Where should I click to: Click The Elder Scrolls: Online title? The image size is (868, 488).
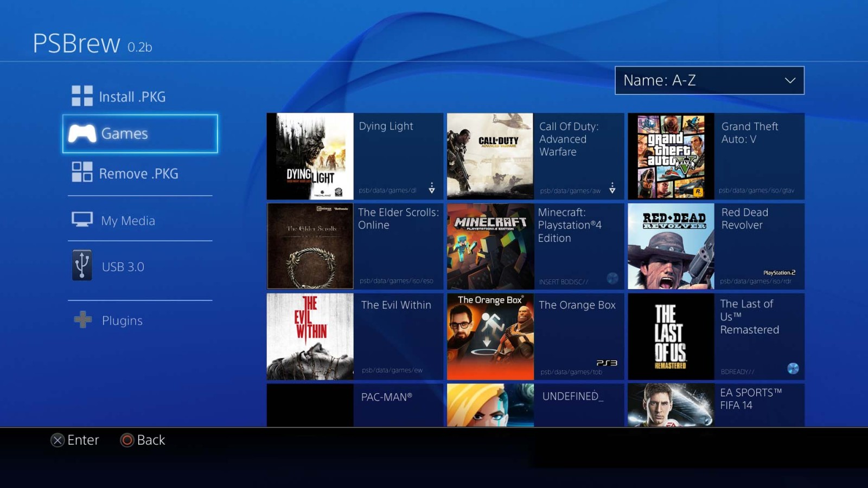click(398, 219)
